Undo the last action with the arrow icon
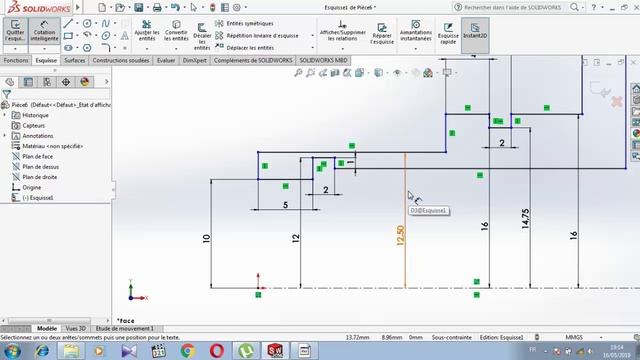Viewport: 640px width, 360px height. click(176, 7)
